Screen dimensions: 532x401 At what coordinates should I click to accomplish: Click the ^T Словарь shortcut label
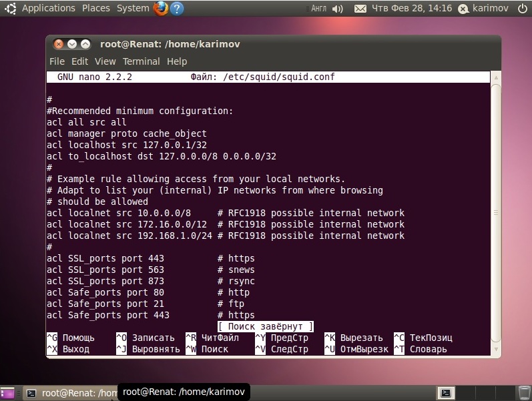(421, 349)
